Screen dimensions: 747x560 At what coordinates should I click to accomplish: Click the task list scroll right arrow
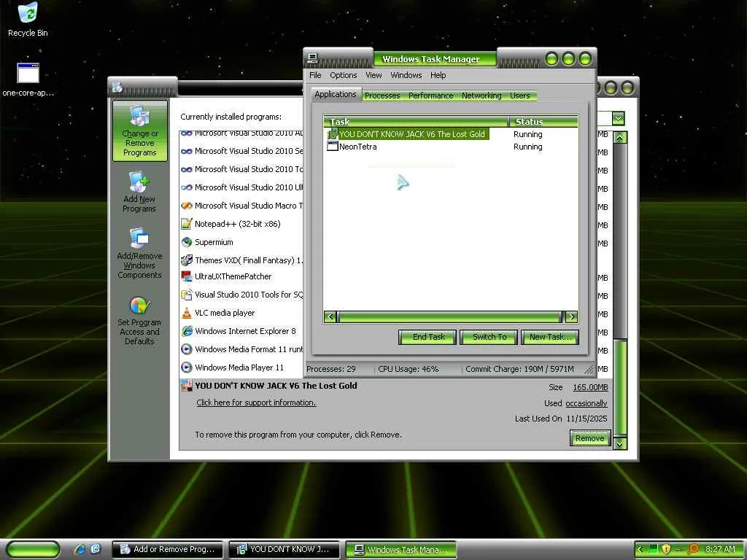coord(571,316)
